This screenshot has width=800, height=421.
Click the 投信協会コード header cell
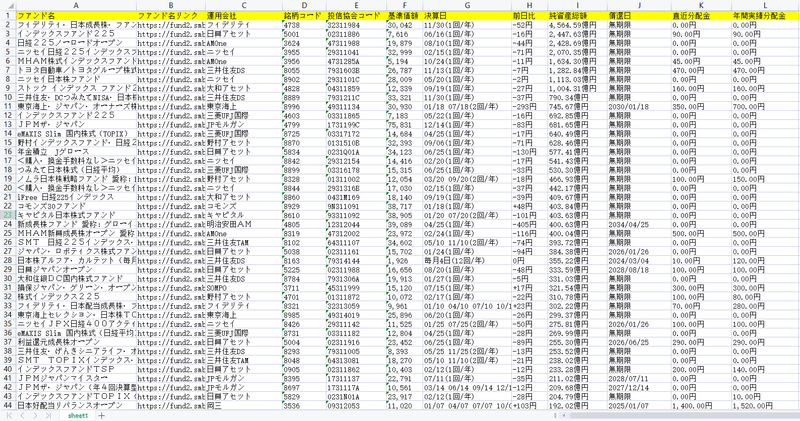[x=356, y=15]
